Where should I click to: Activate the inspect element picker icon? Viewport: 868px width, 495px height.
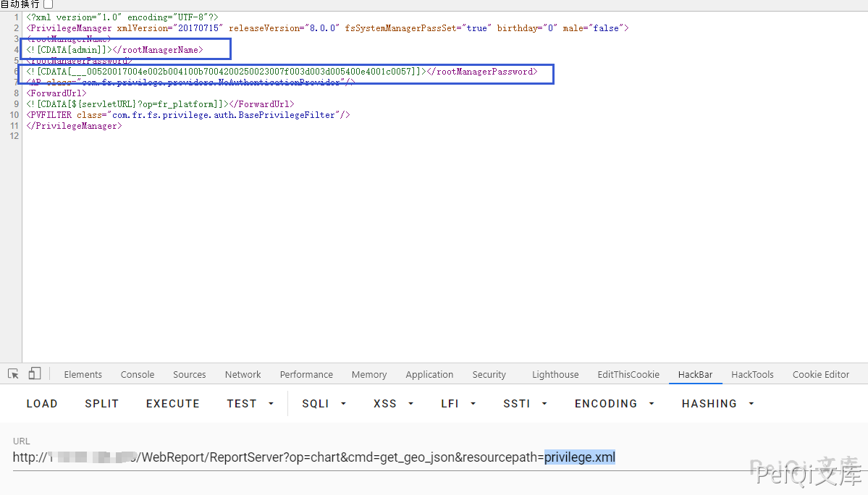click(x=13, y=374)
